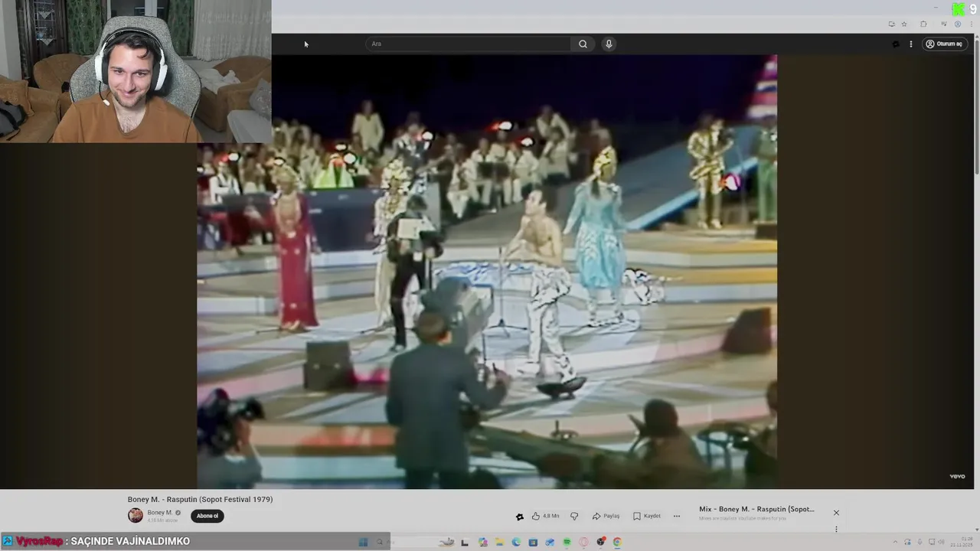Show hidden system tray icons chevron
This screenshot has height=551, width=980.
pyautogui.click(x=895, y=542)
